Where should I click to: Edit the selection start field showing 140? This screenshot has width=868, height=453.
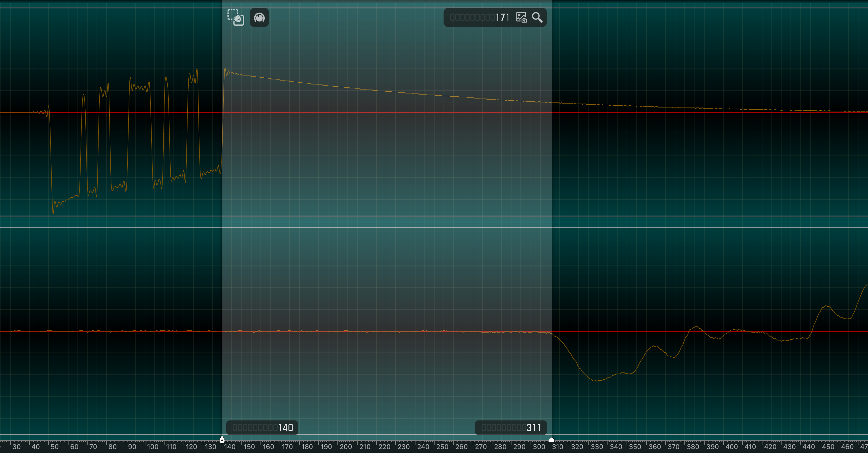click(x=262, y=428)
